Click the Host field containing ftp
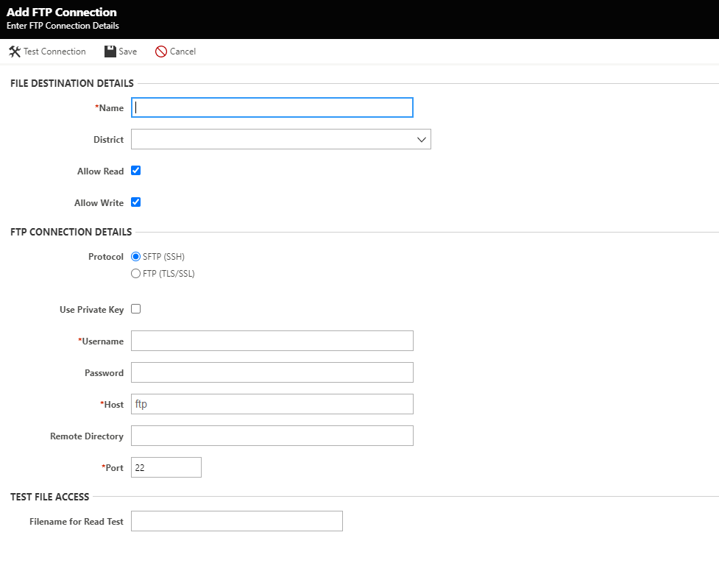The width and height of the screenshot is (719, 588). tap(272, 404)
